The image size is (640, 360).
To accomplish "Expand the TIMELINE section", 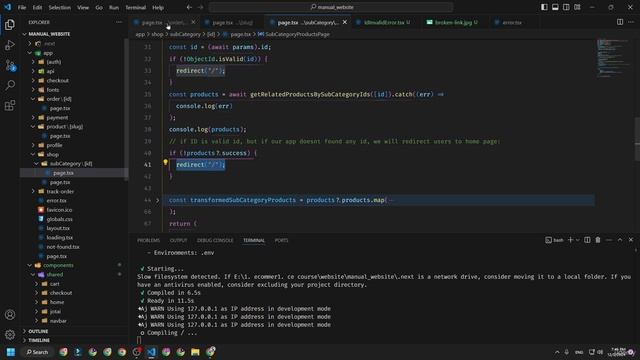I will pos(39,340).
